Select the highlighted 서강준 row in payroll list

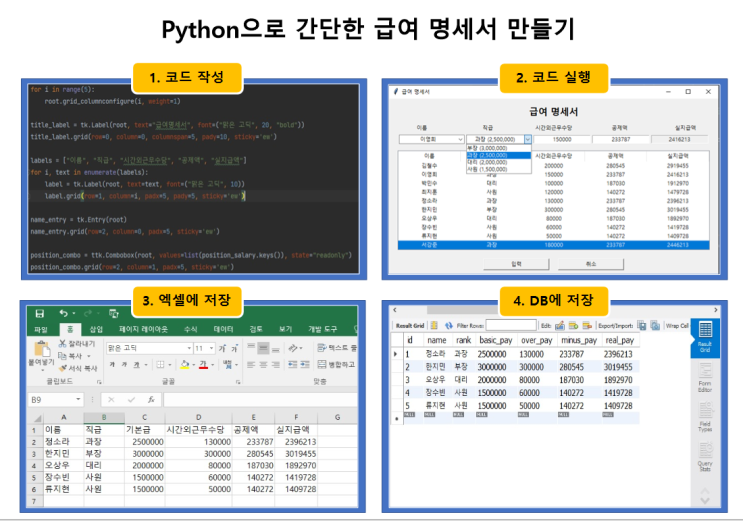(x=553, y=245)
